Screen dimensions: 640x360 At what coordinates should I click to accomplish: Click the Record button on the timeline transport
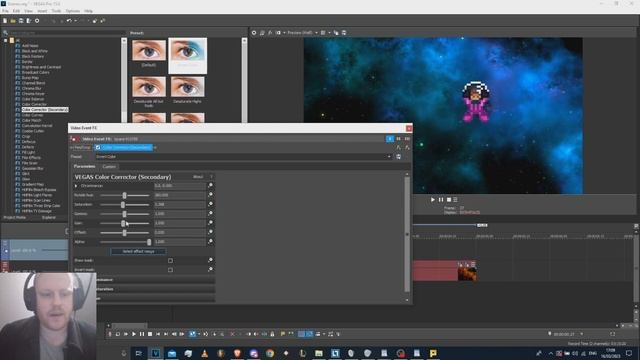click(x=110, y=334)
